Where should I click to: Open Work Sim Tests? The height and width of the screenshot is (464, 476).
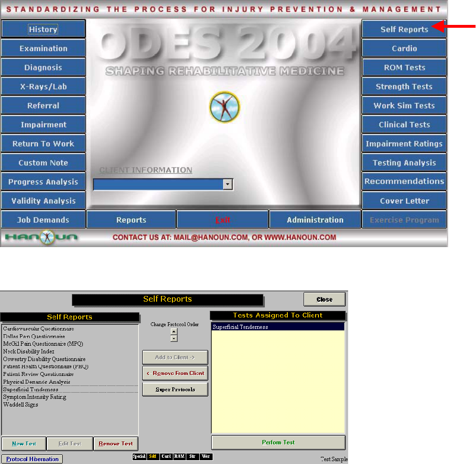tap(404, 106)
